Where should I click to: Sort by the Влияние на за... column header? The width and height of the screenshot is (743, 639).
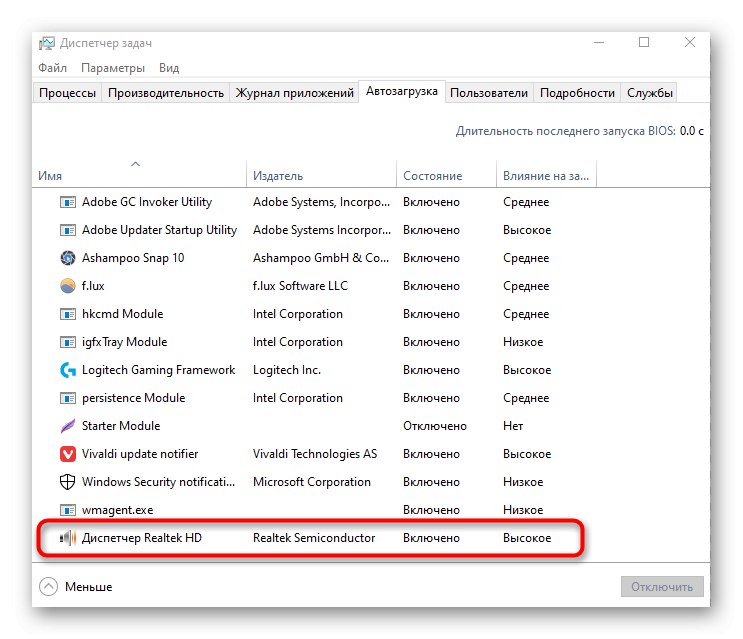[x=546, y=176]
